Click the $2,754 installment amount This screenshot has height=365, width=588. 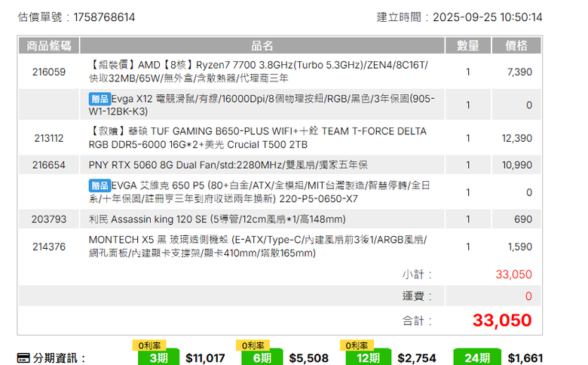(x=417, y=358)
